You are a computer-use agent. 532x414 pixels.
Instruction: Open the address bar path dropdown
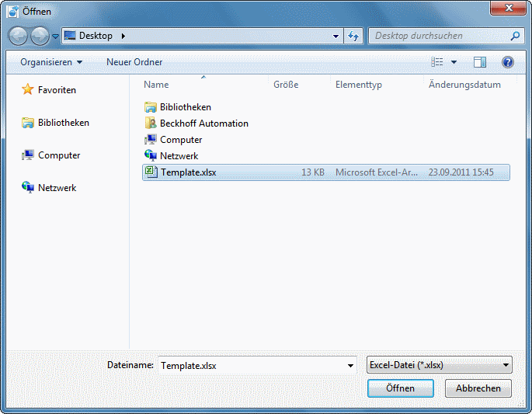coord(336,36)
